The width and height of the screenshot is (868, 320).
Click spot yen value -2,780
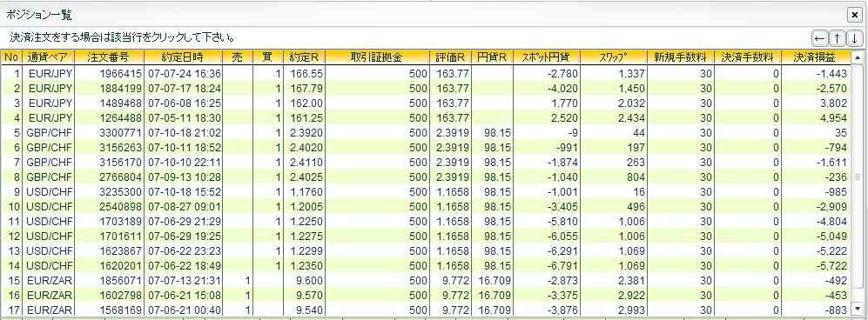coord(562,74)
